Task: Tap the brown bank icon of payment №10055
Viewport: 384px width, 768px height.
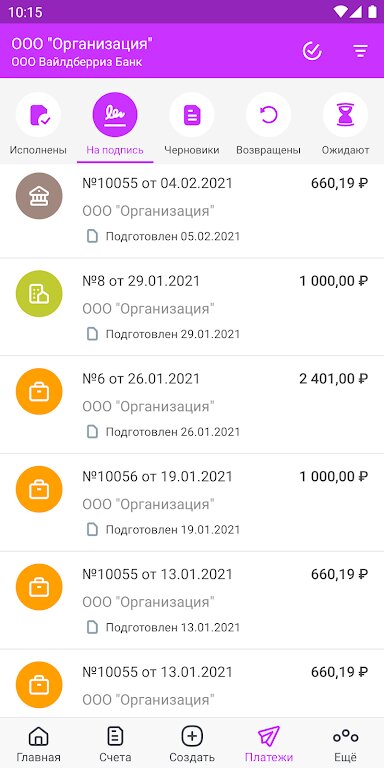Action: [39, 196]
